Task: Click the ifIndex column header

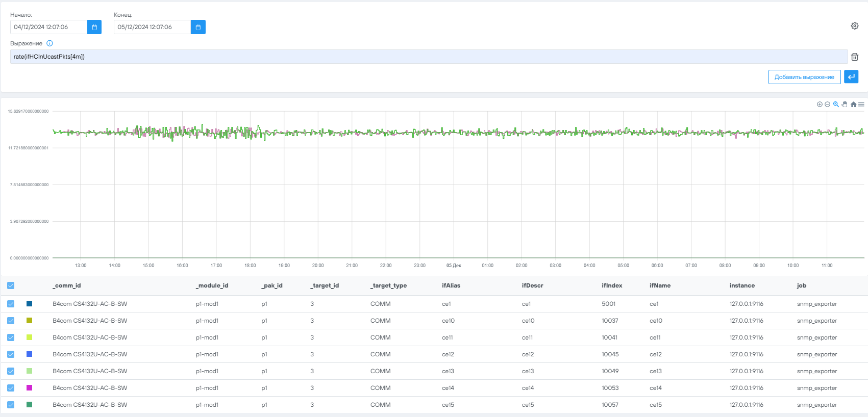Action: [611, 285]
